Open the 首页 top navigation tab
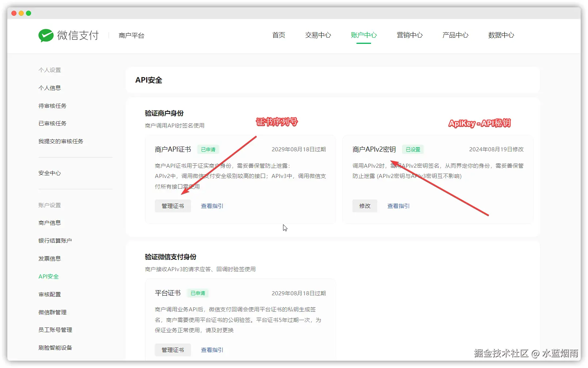The width and height of the screenshot is (588, 368). [x=279, y=35]
